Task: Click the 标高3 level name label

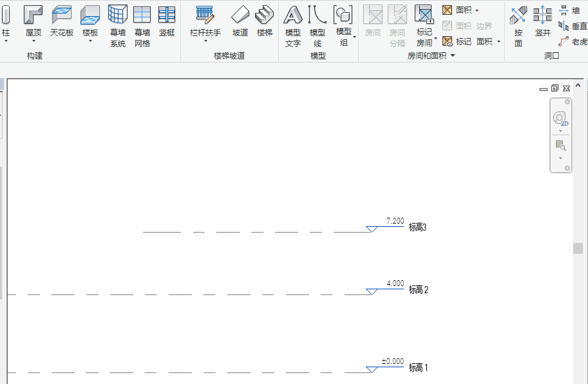Action: [418, 227]
